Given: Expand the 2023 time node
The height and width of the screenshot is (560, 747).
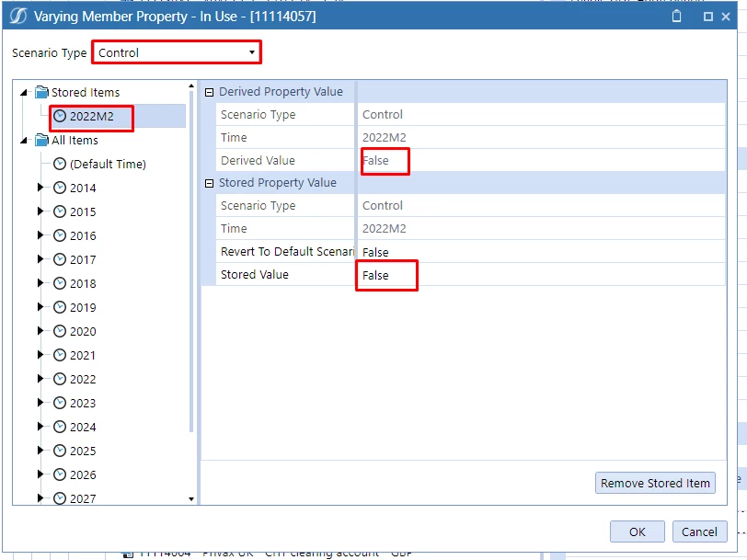Looking at the screenshot, I should click(40, 403).
